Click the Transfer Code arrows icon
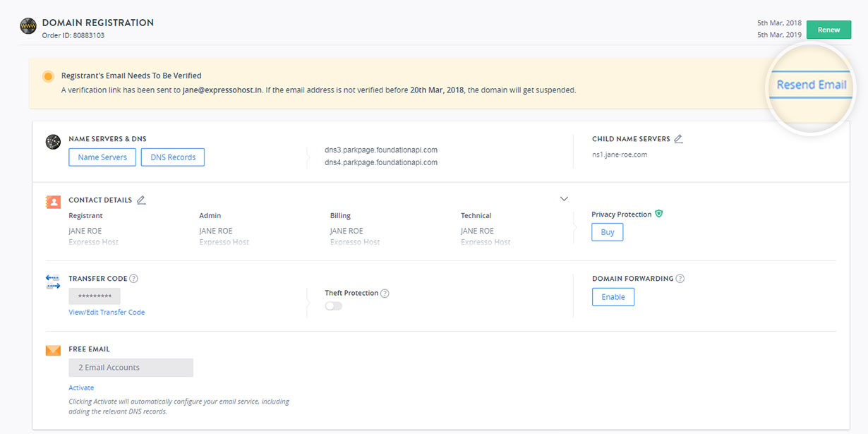868x434 pixels. [53, 282]
